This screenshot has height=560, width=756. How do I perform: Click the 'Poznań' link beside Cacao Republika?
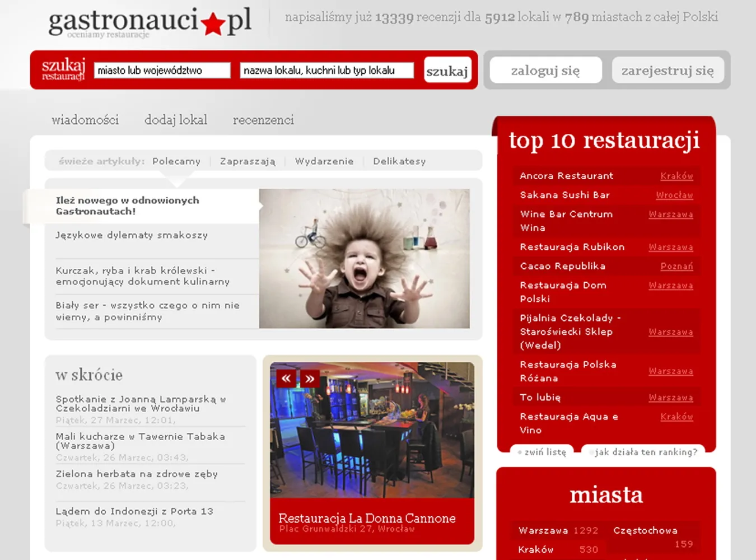tap(676, 267)
